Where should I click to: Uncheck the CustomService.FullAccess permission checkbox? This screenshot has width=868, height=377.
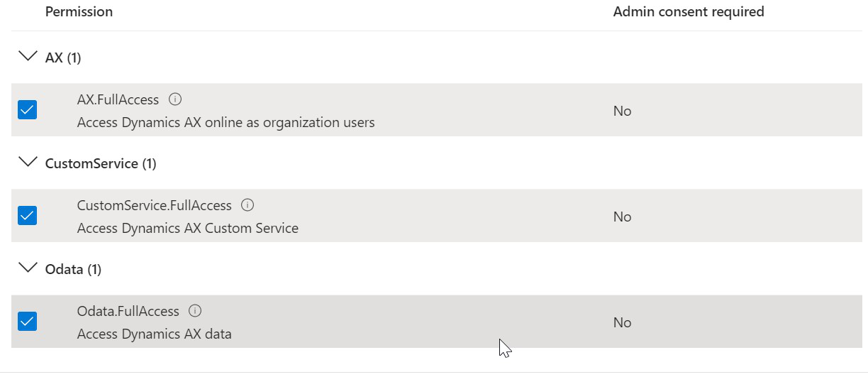tap(27, 215)
